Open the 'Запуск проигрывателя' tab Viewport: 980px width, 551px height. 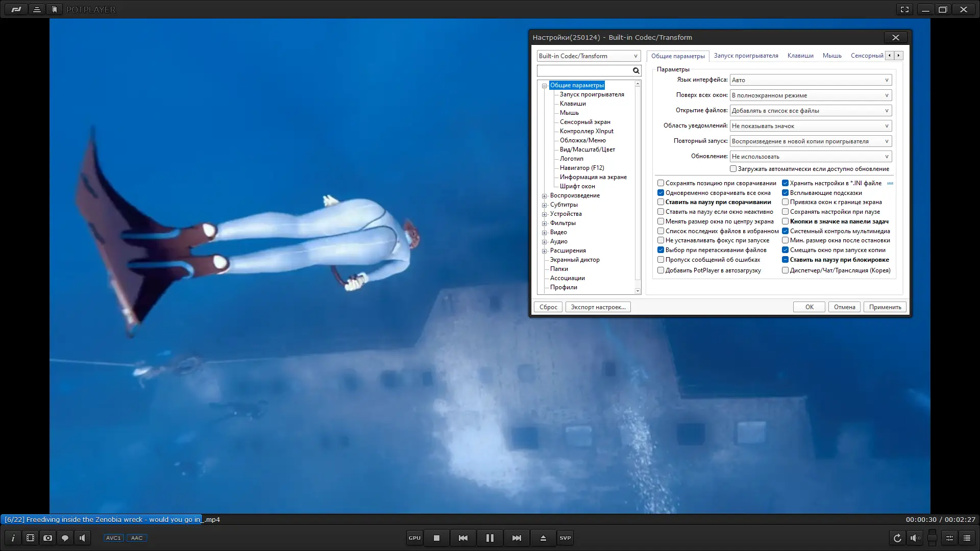746,56
